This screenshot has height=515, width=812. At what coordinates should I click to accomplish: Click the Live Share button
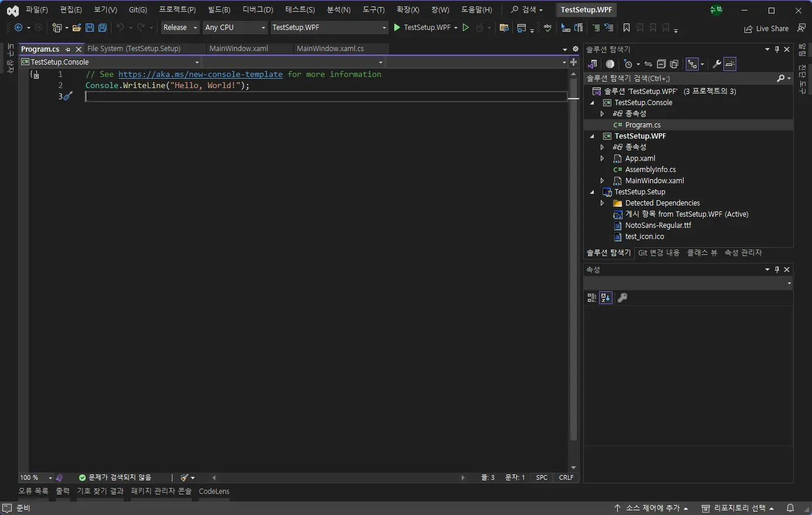click(766, 28)
